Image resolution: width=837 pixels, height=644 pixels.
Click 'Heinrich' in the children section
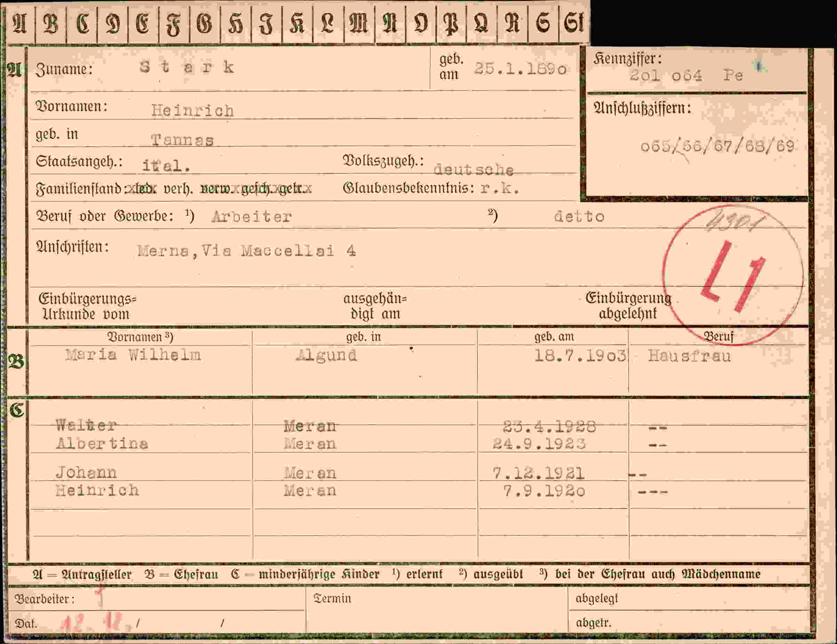[x=97, y=490]
